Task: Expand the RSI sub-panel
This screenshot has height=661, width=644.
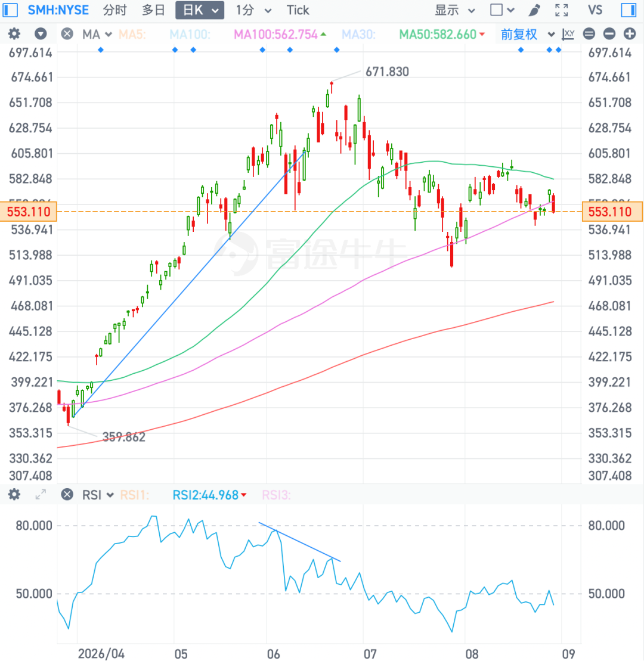Action: 41,495
